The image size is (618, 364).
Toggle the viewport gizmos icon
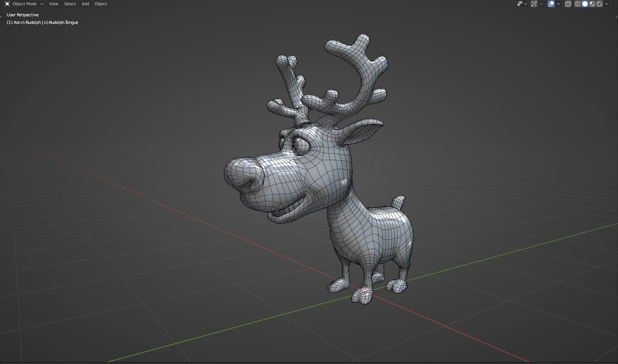pyautogui.click(x=534, y=4)
